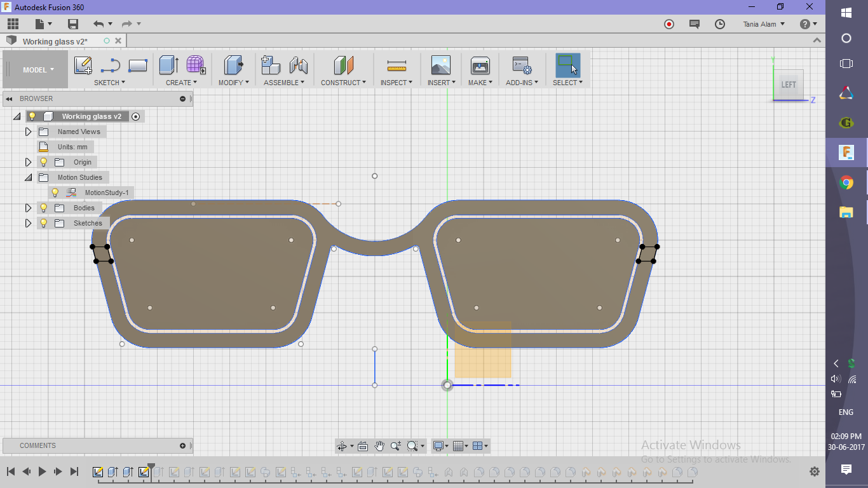Open the Help question mark dropdown
868x488 pixels.
click(x=808, y=24)
